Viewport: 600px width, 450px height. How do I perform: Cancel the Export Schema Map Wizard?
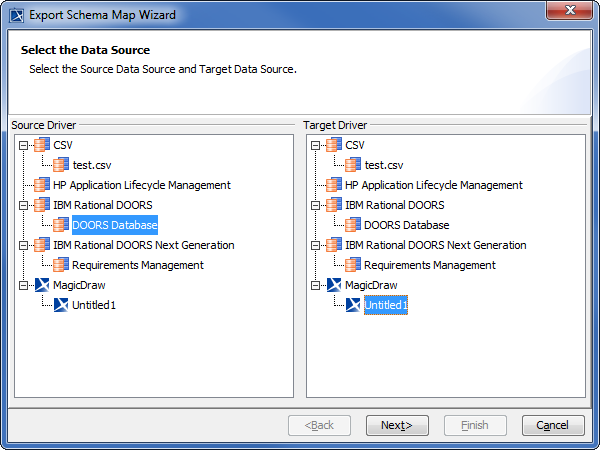(x=552, y=425)
